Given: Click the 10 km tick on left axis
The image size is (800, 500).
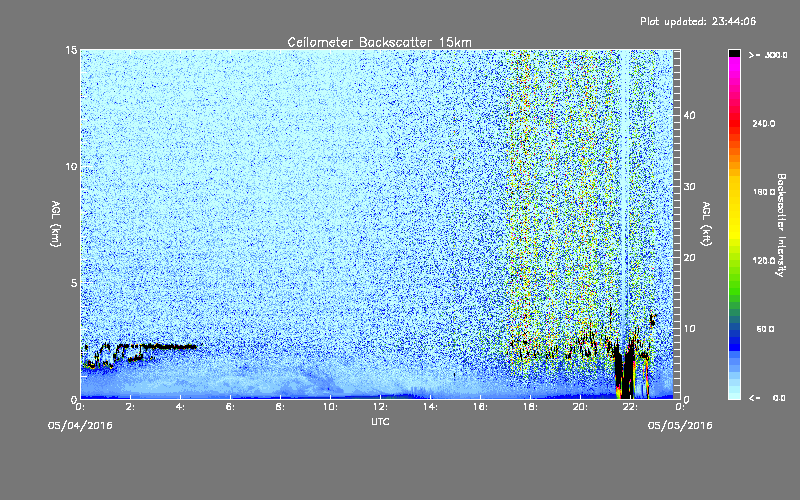Looking at the screenshot, I should (71, 166).
